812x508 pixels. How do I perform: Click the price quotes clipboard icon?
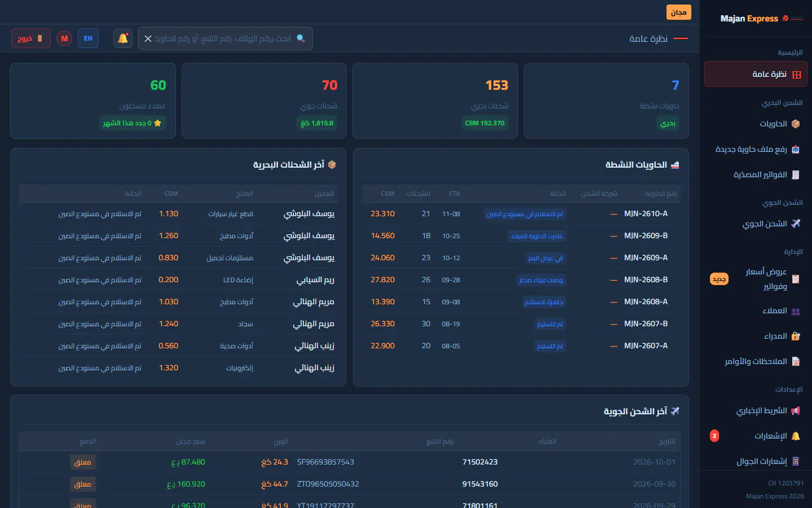pyautogui.click(x=796, y=279)
